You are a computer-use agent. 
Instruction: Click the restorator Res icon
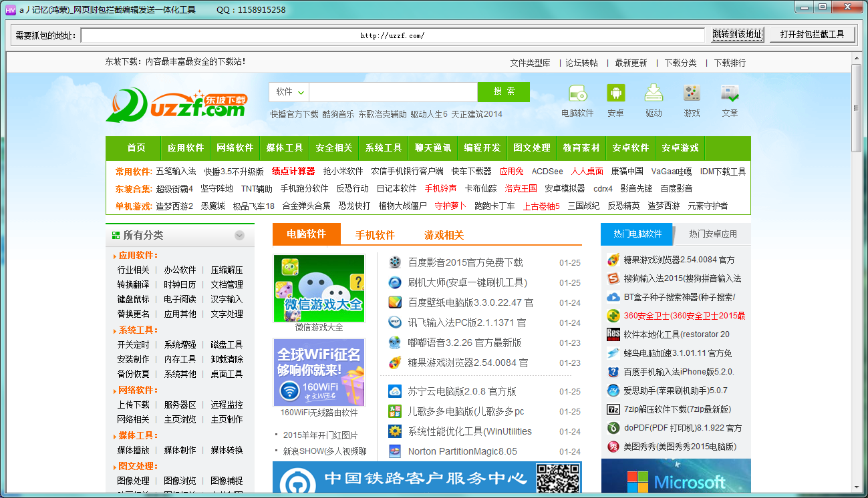613,334
